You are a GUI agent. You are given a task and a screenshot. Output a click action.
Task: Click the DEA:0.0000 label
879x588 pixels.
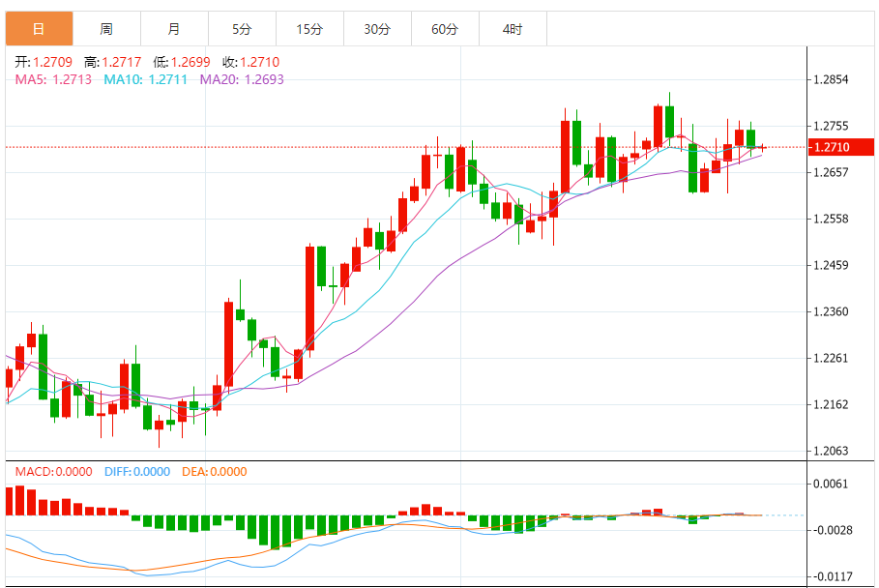(x=214, y=471)
